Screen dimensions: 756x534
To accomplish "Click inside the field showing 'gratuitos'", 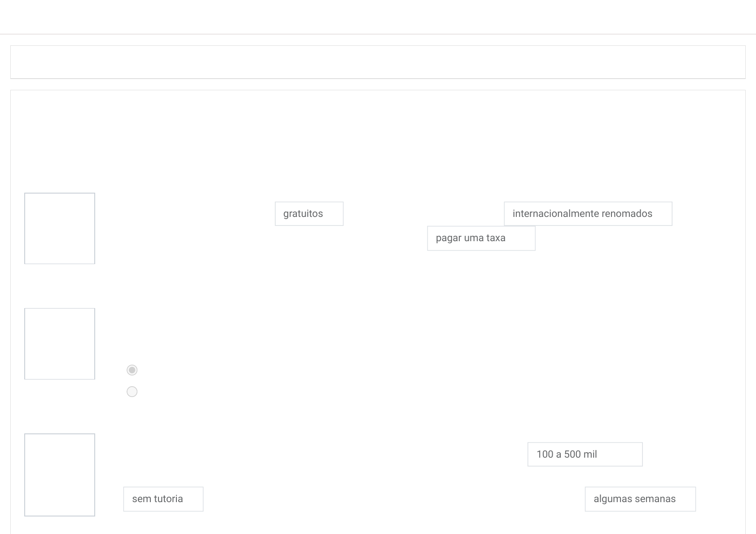I will [x=309, y=214].
